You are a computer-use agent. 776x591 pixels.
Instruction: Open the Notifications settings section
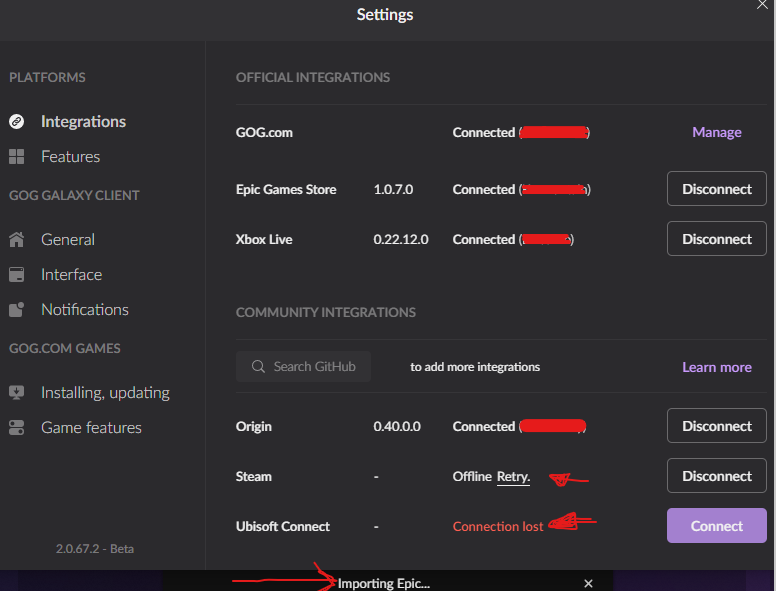(85, 309)
